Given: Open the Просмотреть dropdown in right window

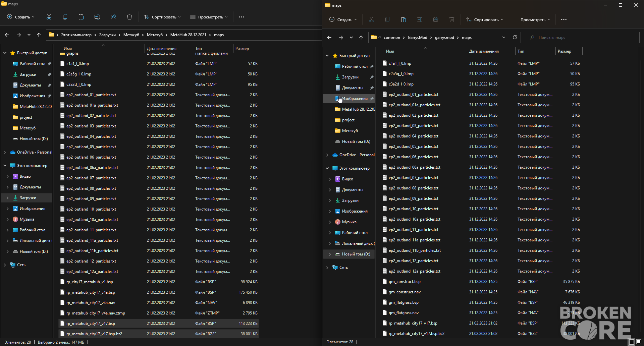Looking at the screenshot, I should 531,19.
